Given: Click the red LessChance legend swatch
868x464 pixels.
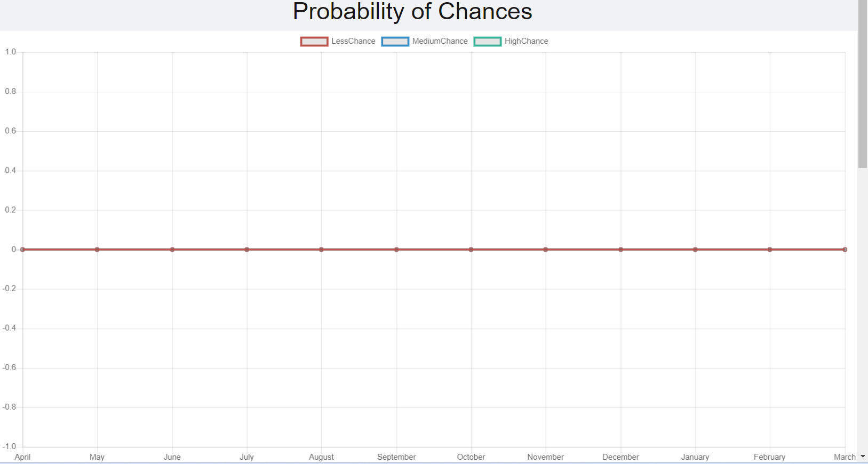Looking at the screenshot, I should [314, 42].
